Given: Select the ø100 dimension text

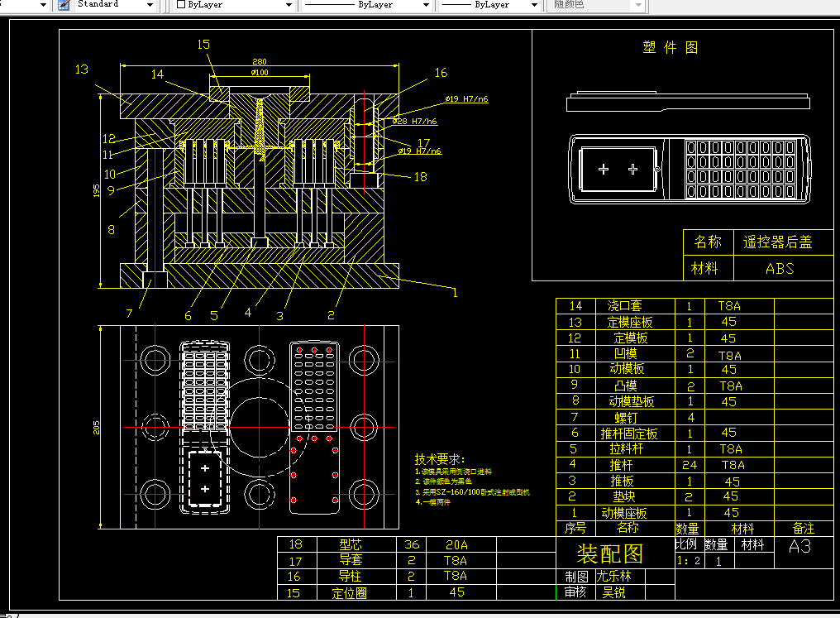Looking at the screenshot, I should (260, 72).
